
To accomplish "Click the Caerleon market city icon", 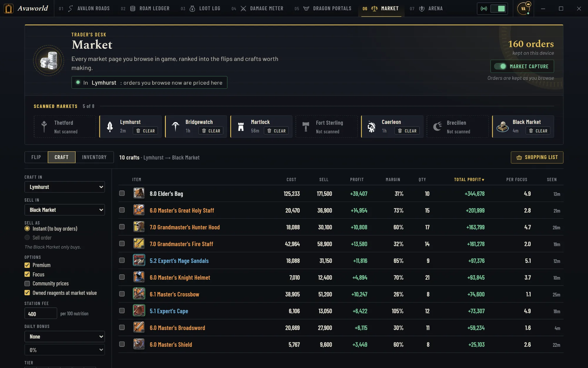I will coord(372,127).
